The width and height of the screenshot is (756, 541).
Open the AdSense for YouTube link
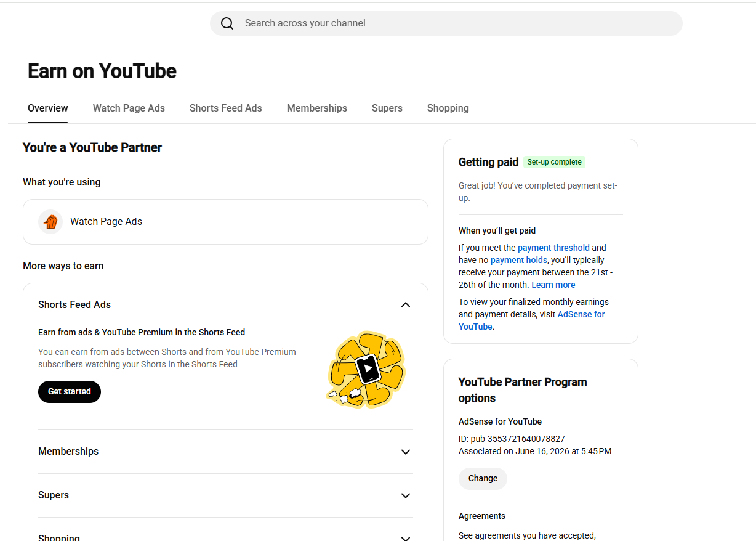click(x=532, y=320)
